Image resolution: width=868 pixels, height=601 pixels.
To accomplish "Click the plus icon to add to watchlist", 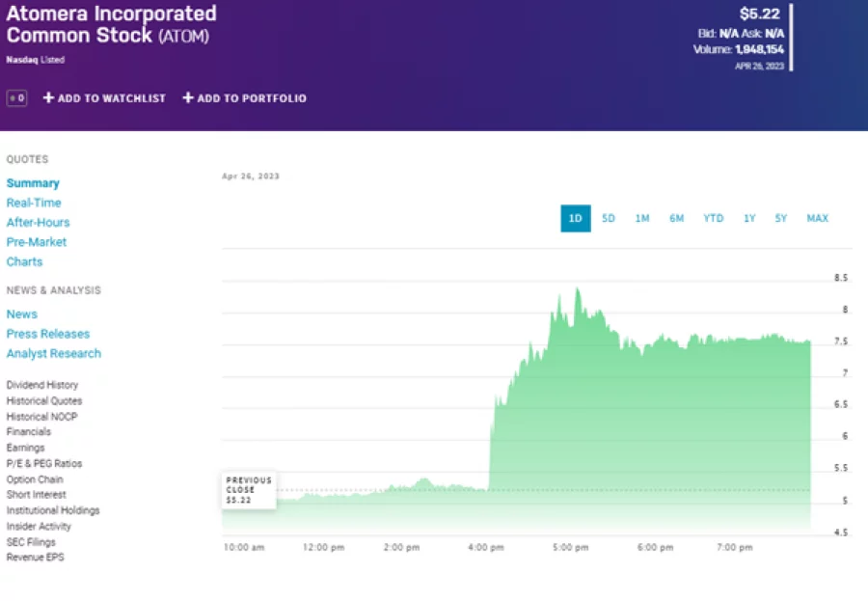I will (46, 97).
